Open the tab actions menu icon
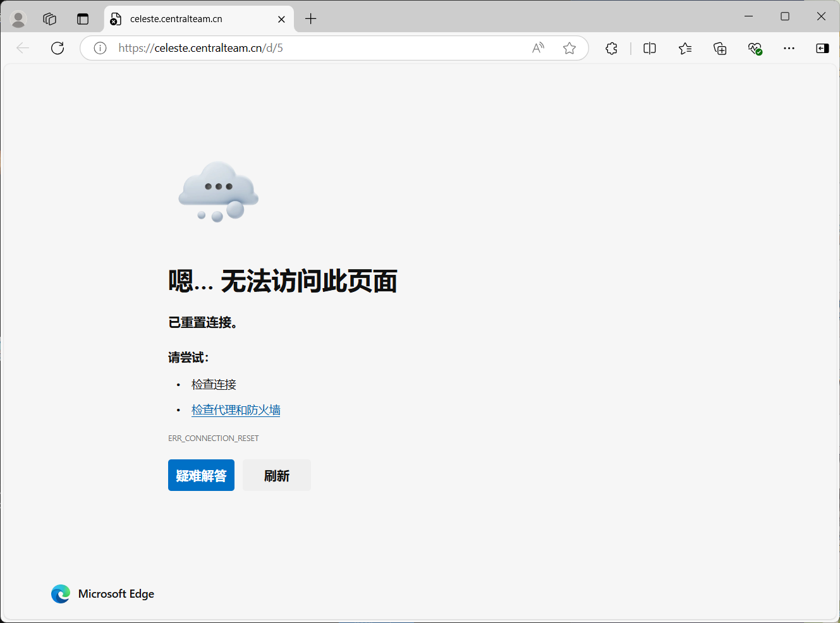840x623 pixels. [83, 19]
